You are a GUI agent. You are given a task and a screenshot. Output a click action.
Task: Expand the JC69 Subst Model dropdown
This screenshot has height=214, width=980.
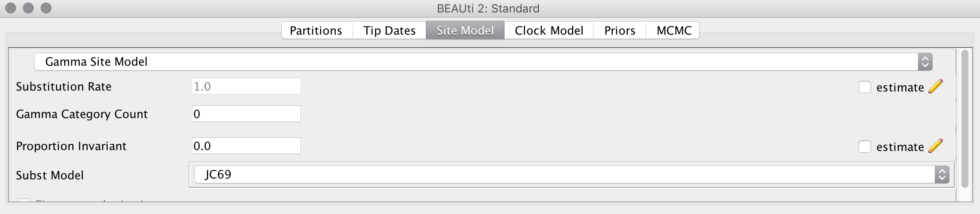572,174
